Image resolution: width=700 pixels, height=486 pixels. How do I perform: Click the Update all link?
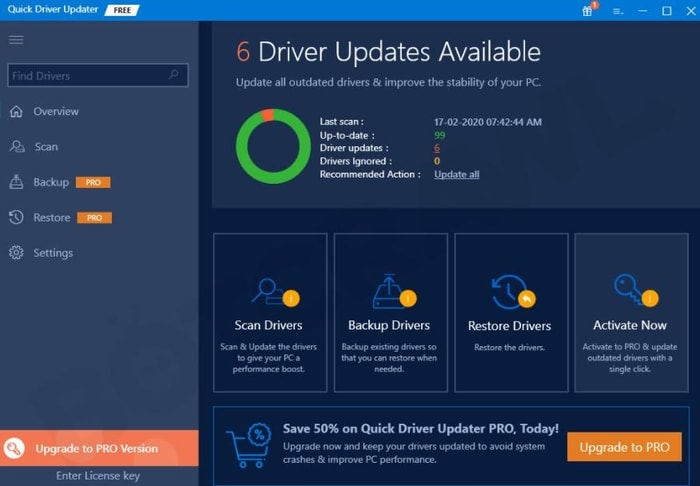tap(457, 174)
